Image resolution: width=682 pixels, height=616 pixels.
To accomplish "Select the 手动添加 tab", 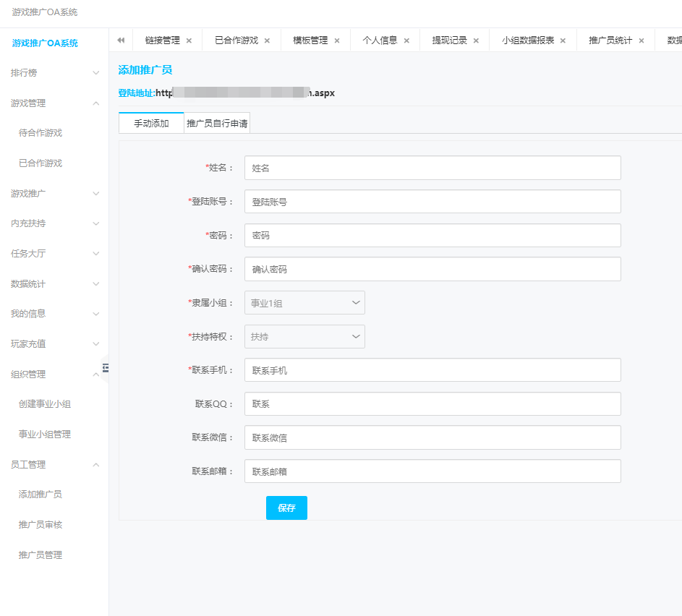I will click(x=151, y=124).
